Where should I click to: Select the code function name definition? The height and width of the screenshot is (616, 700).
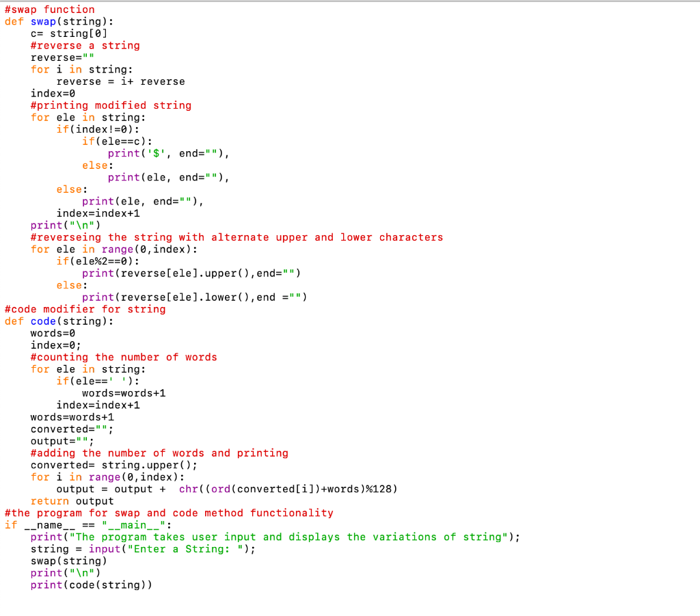[42, 321]
